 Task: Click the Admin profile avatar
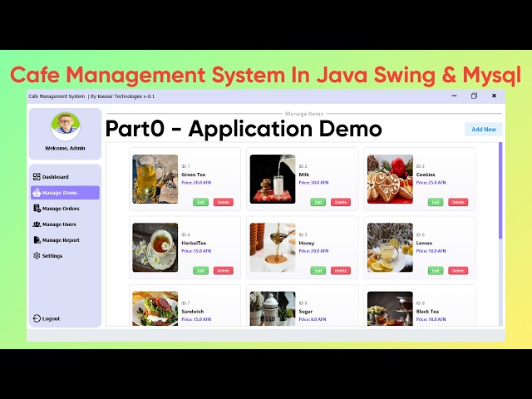66,126
